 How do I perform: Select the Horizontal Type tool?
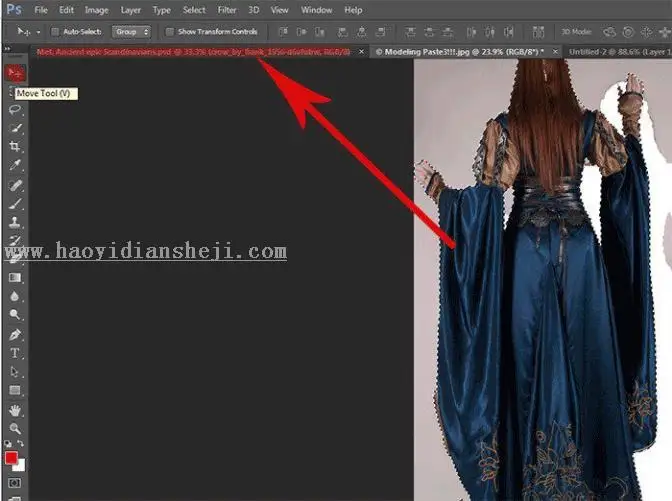coord(15,353)
